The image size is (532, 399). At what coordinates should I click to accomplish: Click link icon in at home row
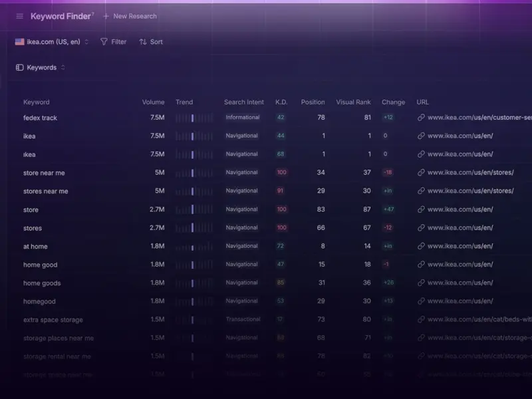[x=421, y=246]
